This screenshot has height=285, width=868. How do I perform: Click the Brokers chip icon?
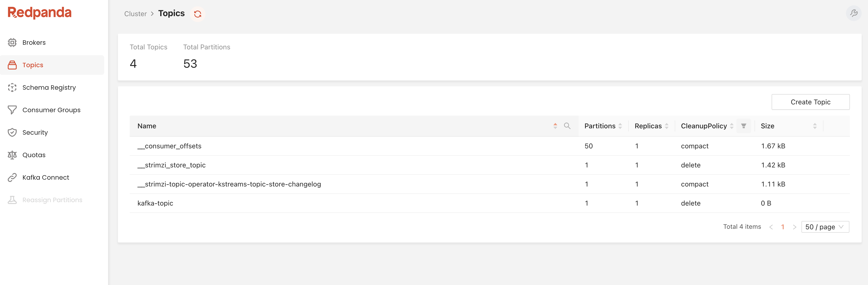pyautogui.click(x=12, y=42)
